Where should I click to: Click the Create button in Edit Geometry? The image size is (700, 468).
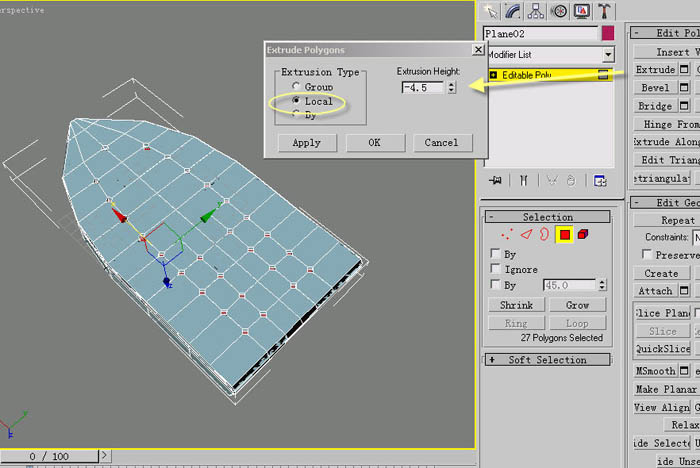click(662, 273)
